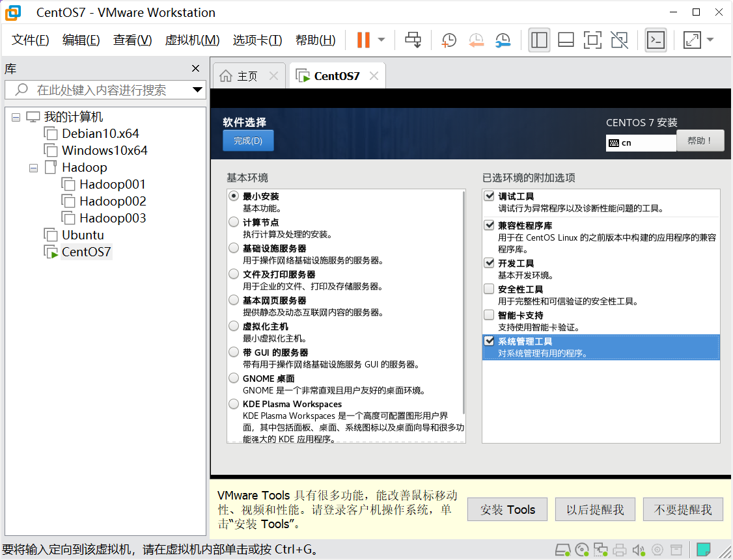
Task: Select 带 GUI 的服务器 radio button
Action: coord(234,352)
